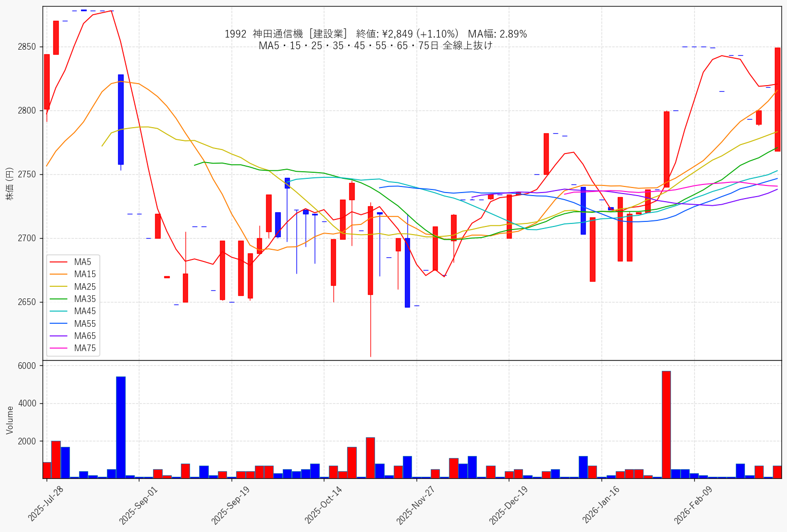Viewport: 787px width, 532px height.
Task: Click the 'Volume' y-axis label
Action: 10,420
